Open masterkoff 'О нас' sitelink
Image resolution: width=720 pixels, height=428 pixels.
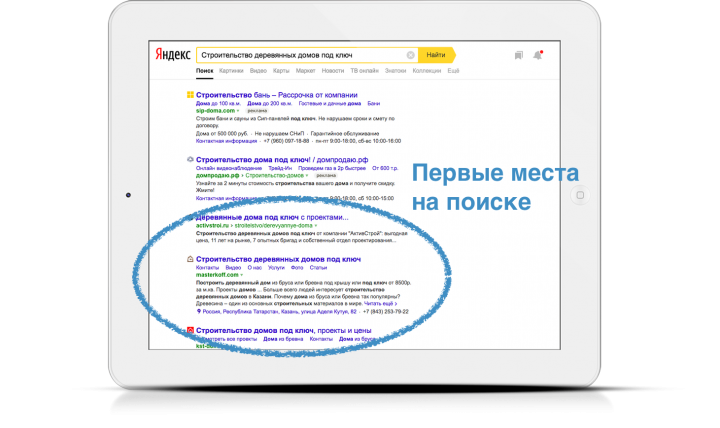(254, 267)
